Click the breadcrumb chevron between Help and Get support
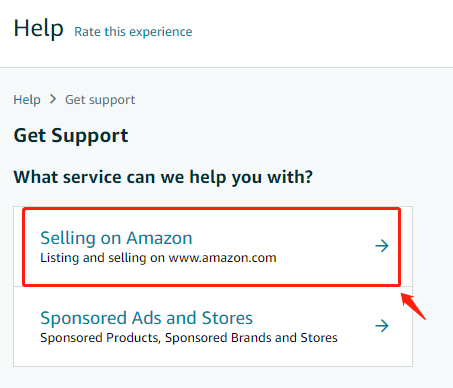This screenshot has height=388, width=453. coord(53,99)
